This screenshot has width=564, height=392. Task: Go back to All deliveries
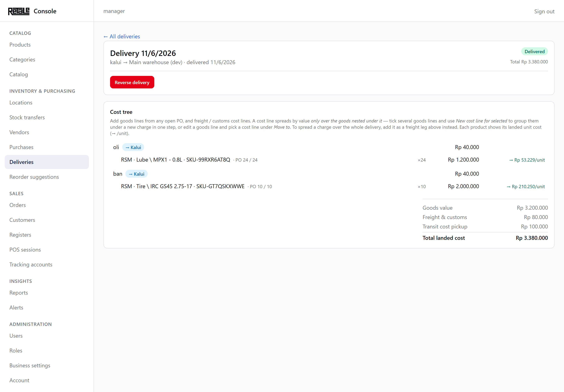point(122,37)
